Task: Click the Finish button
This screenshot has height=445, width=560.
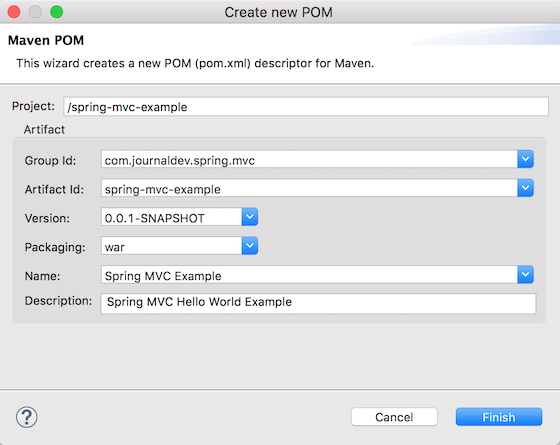Action: click(x=499, y=417)
